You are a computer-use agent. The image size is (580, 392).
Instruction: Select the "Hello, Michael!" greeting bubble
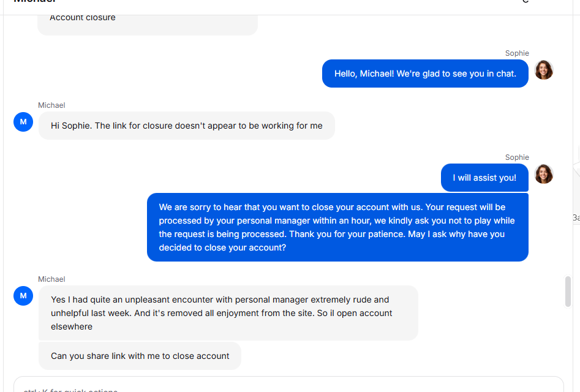425,73
